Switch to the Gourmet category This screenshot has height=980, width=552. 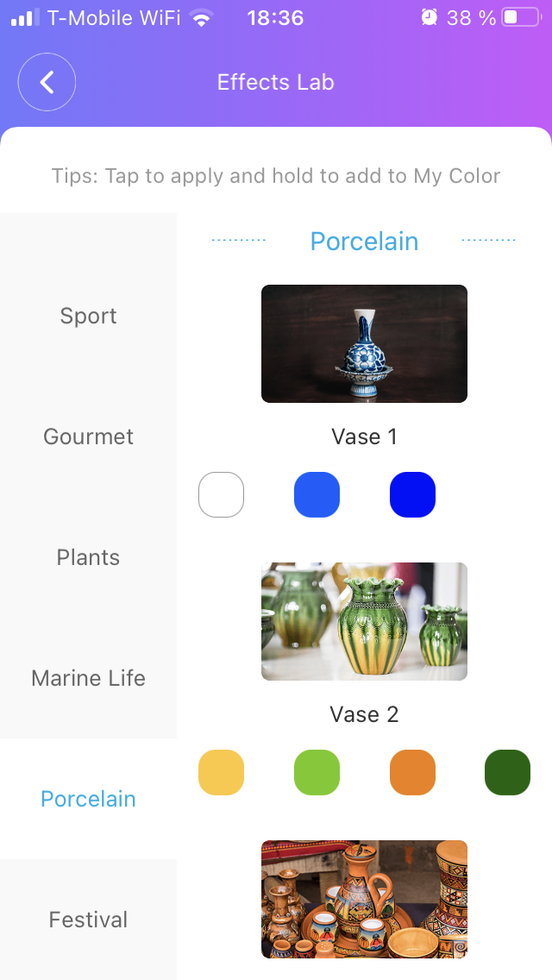tap(88, 437)
